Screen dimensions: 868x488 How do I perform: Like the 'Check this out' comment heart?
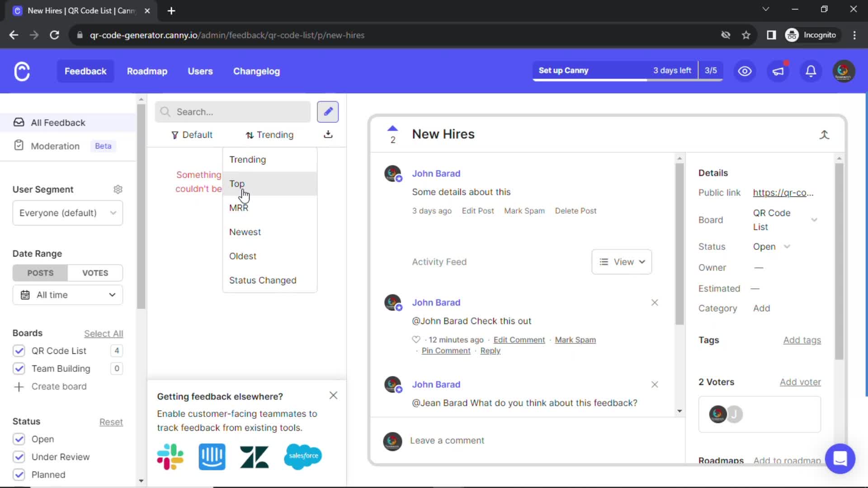tap(416, 340)
